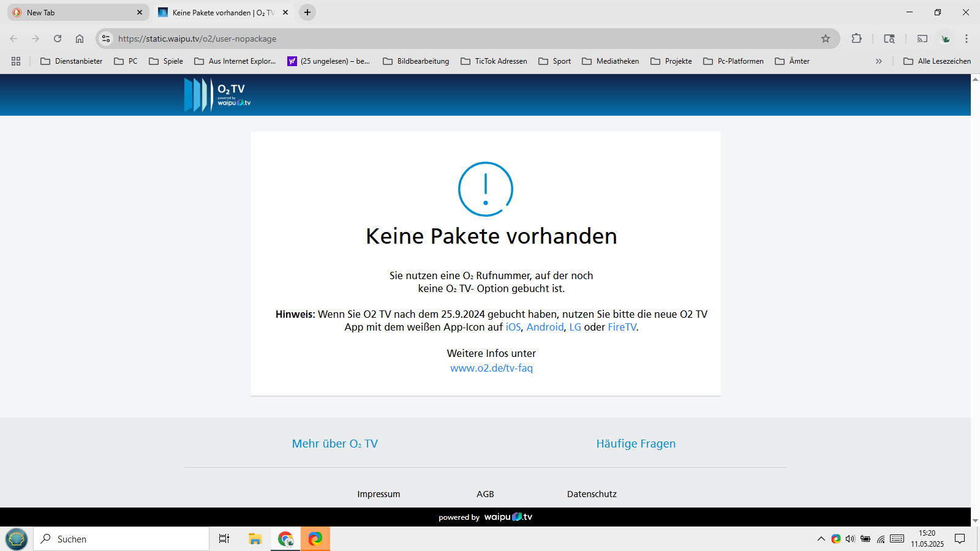Image resolution: width=980 pixels, height=551 pixels.
Task: Open the Dienstanbieter bookmark folder
Action: click(72, 61)
